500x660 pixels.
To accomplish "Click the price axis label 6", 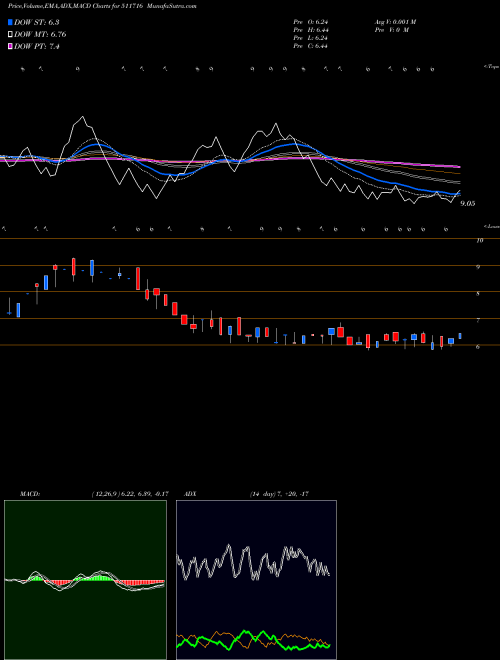I will [478, 346].
